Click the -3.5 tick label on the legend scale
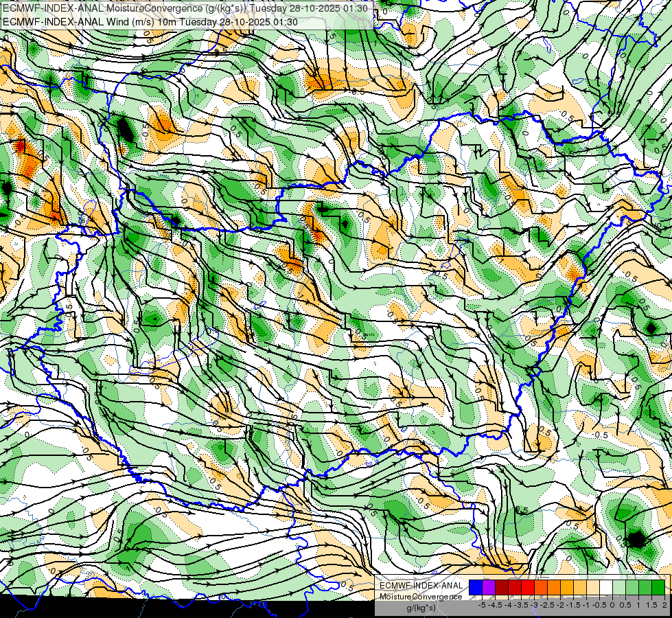Screen dimensions: 672x618 pos(521,605)
